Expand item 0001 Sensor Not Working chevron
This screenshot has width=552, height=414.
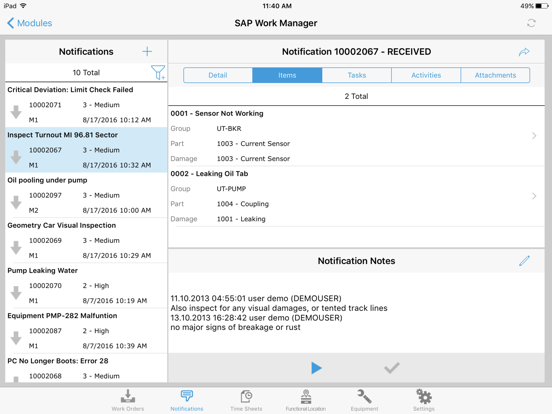click(x=534, y=136)
